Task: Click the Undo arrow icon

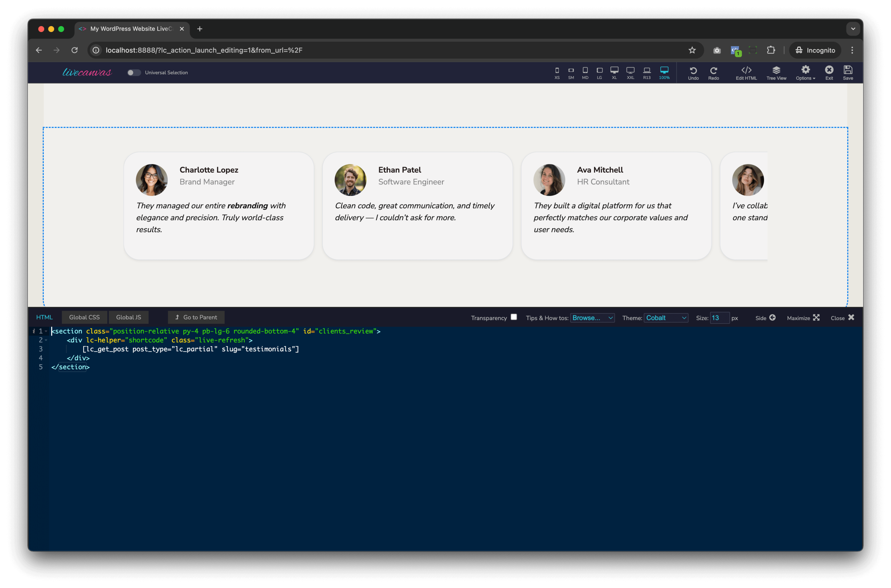Action: click(x=693, y=72)
